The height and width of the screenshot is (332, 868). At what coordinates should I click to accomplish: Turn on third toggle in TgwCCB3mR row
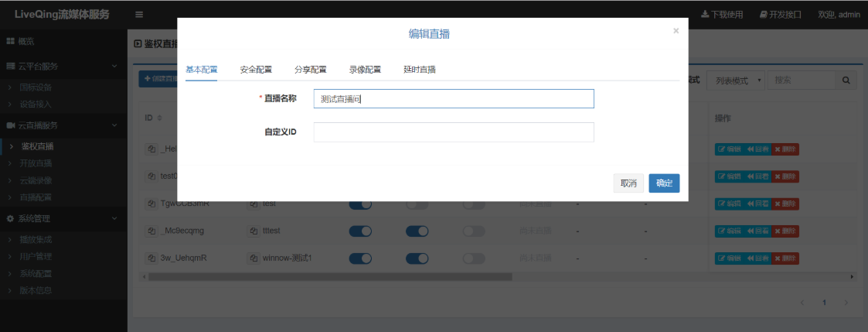pos(475,204)
